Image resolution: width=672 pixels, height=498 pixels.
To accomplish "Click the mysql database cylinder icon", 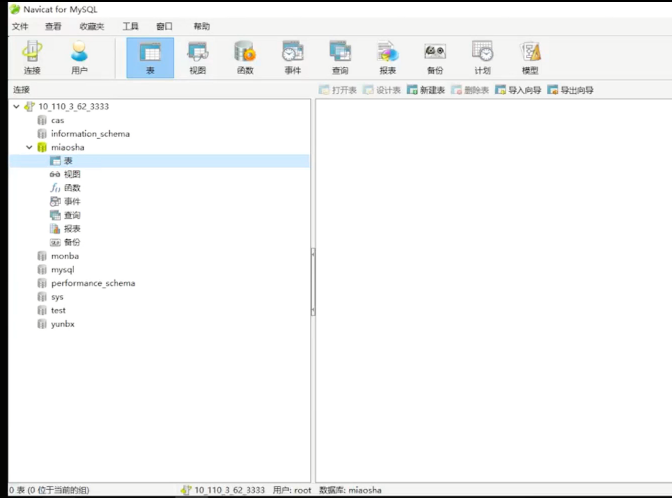I will (x=42, y=270).
